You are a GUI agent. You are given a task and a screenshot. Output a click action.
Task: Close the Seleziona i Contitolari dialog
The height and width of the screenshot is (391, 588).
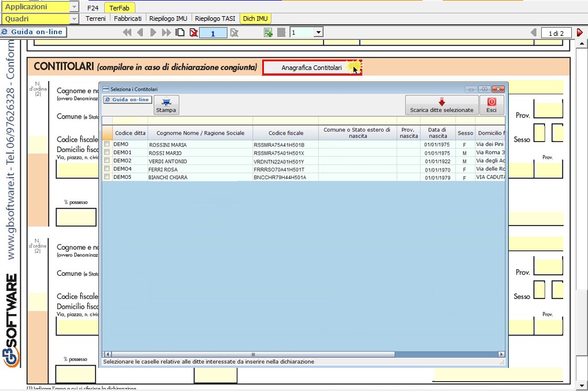click(x=498, y=89)
